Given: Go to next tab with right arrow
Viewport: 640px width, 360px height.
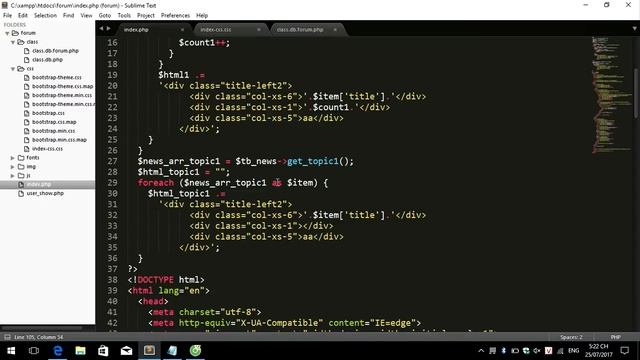Looking at the screenshot, I should pos(109,29).
